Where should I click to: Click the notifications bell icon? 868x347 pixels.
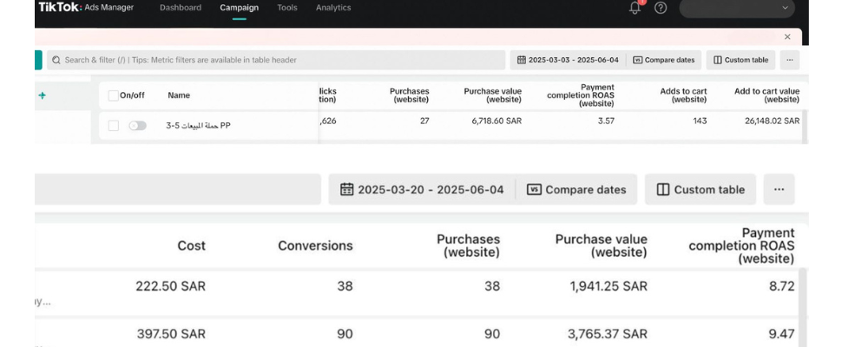coord(635,8)
